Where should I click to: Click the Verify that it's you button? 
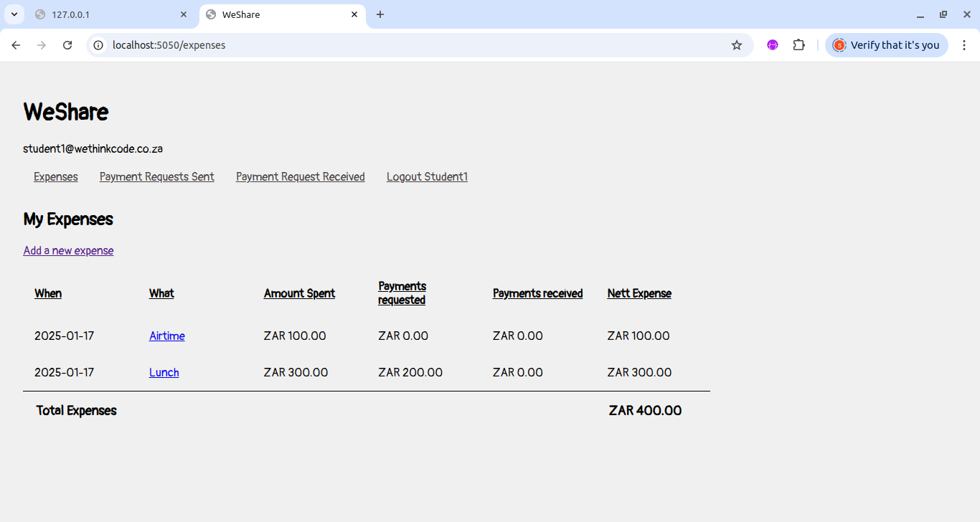click(x=886, y=44)
